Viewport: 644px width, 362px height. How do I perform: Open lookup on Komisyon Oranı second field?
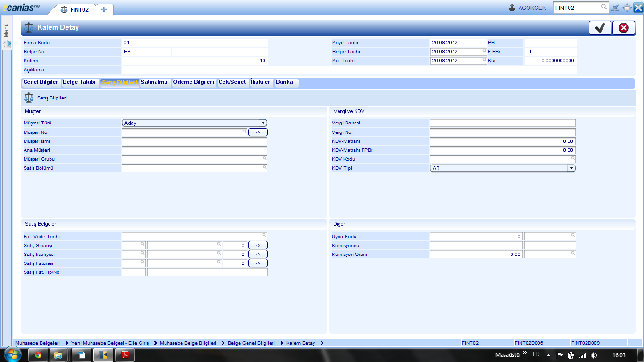(x=573, y=253)
